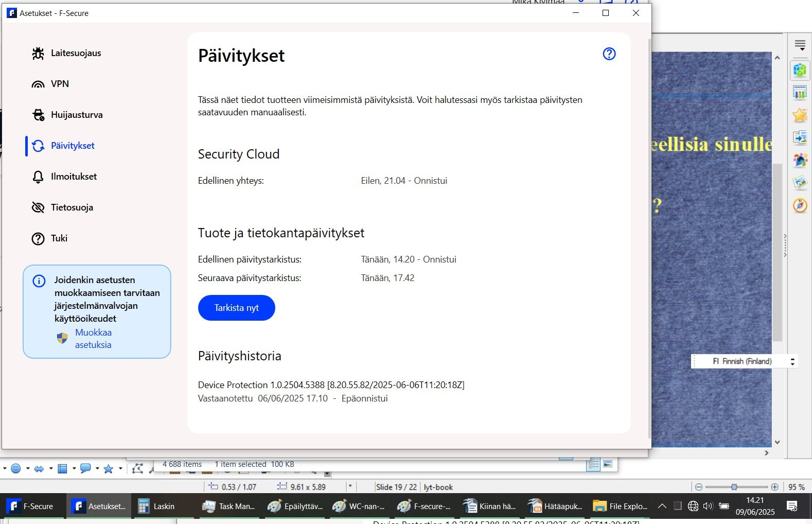Click Slide 19 / 22 status field
The height and width of the screenshot is (524, 812).
[x=396, y=487]
